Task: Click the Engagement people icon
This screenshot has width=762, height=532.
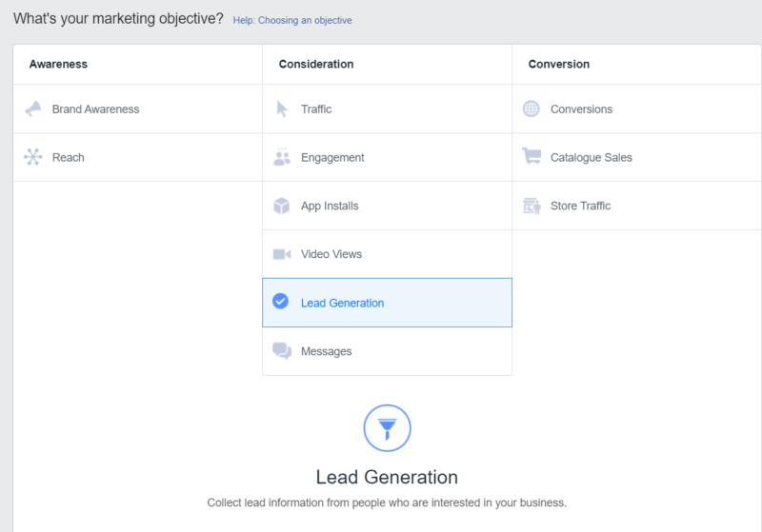Action: tap(282, 157)
